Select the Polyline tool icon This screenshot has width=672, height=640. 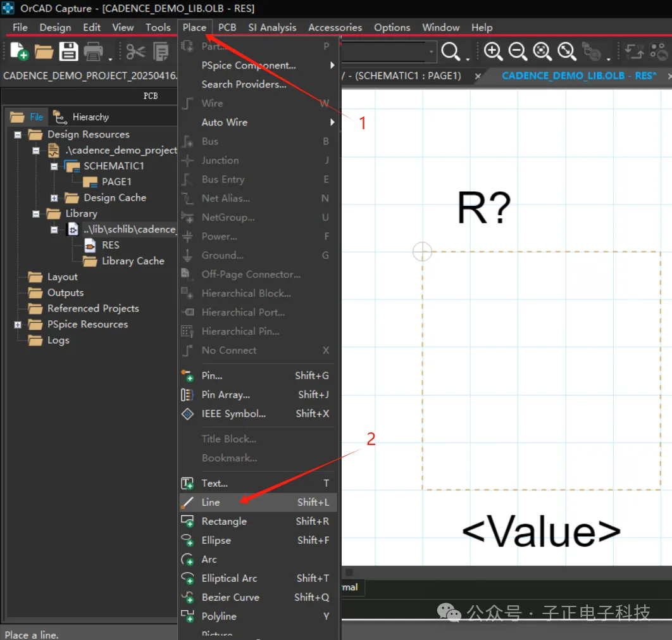(187, 616)
